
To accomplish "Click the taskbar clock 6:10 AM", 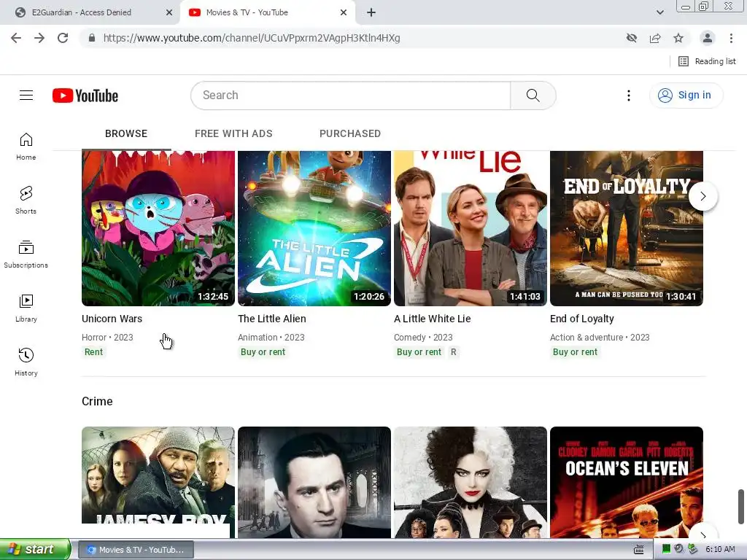I will tap(720, 550).
